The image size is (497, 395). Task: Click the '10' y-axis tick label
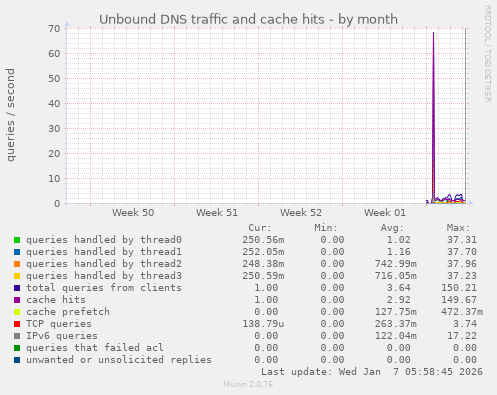(54, 178)
